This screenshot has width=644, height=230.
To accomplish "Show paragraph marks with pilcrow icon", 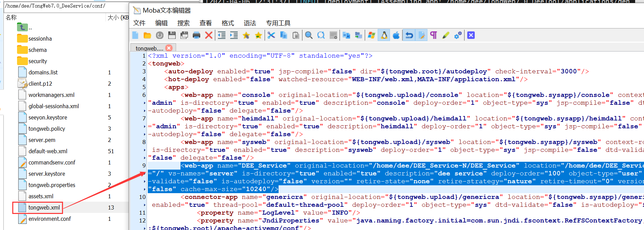I will [x=434, y=35].
